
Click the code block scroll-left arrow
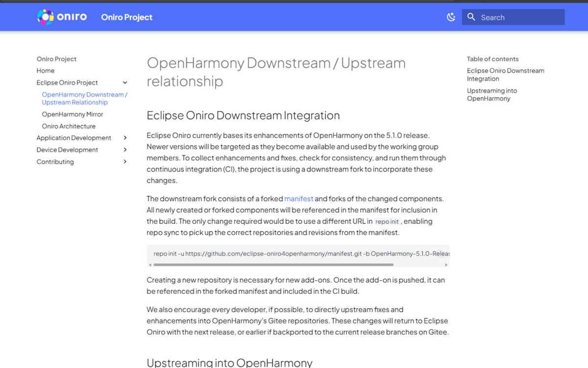pos(150,265)
